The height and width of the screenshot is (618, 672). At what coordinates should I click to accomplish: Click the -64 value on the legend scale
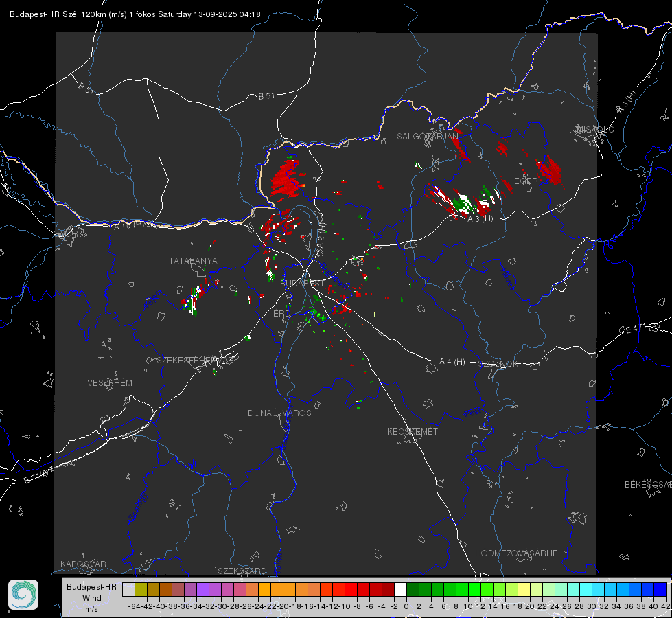point(135,606)
